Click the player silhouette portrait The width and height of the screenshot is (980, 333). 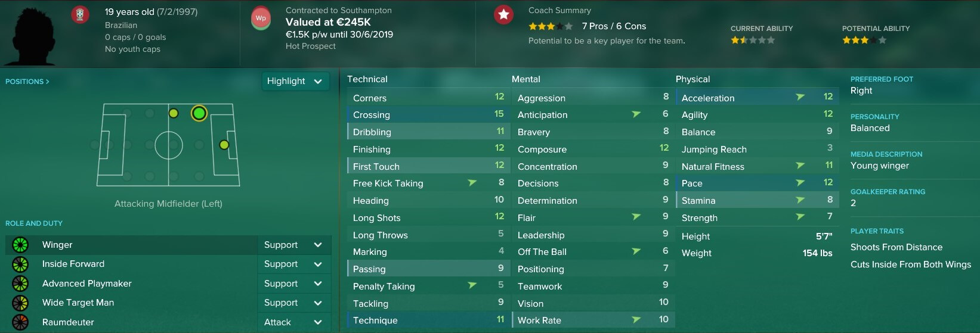tap(29, 35)
